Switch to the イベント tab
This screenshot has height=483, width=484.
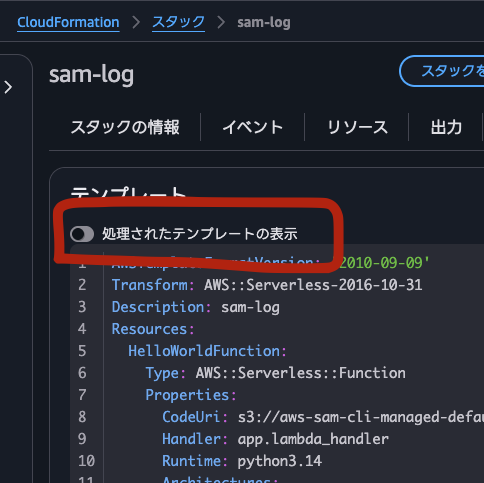pyautogui.click(x=253, y=127)
